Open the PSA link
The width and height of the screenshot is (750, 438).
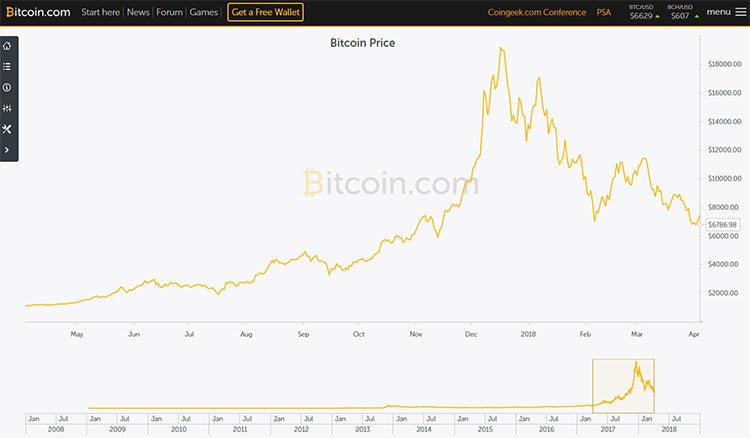pos(604,12)
